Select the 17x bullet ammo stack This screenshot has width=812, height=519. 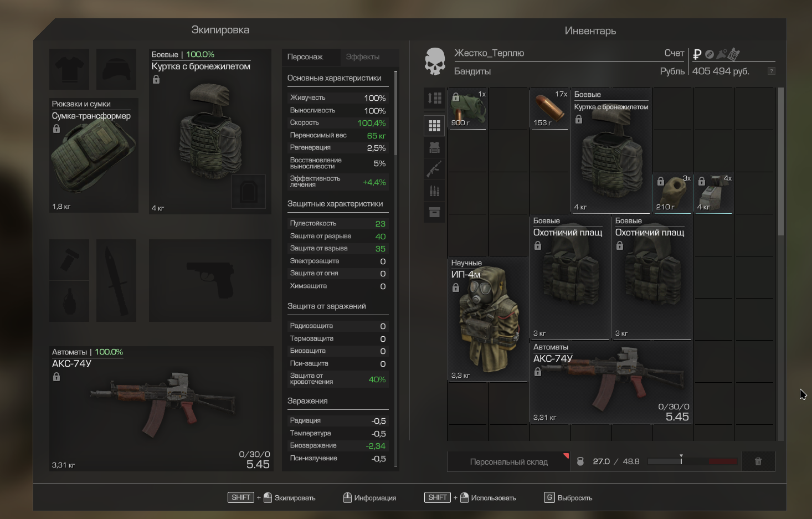(x=549, y=109)
